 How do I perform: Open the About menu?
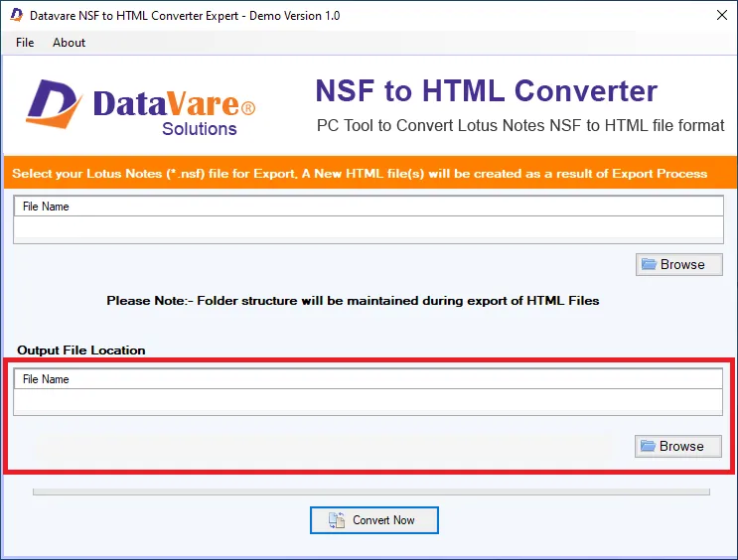[x=69, y=43]
